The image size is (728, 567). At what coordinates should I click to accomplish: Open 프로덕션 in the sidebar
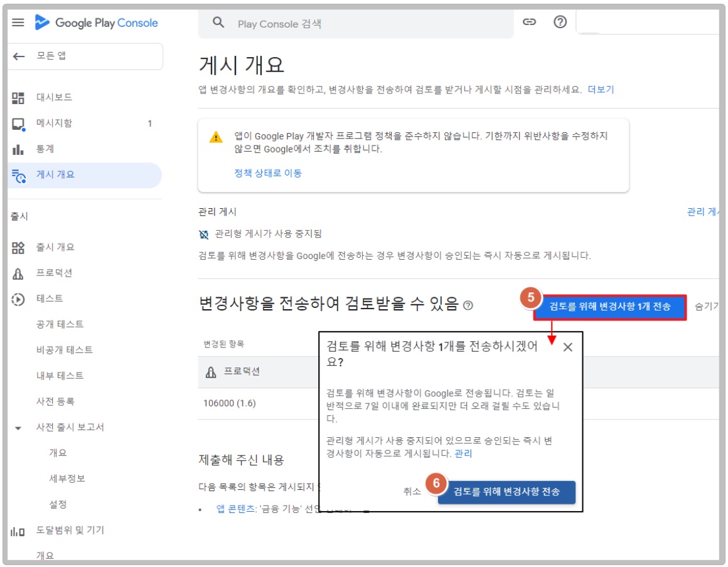[55, 273]
